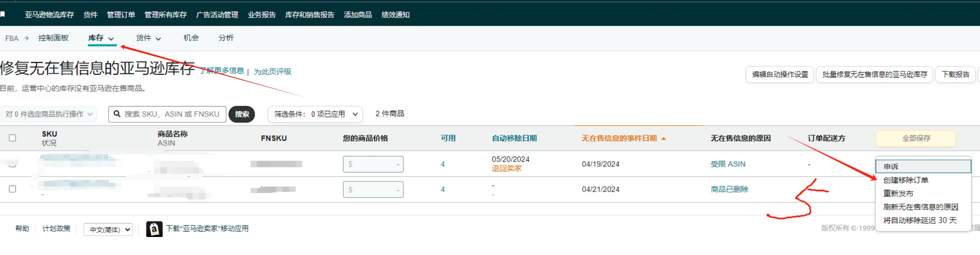
Task: Choose 刷新无在售信息的原因 from the action menu
Action: tap(923, 207)
